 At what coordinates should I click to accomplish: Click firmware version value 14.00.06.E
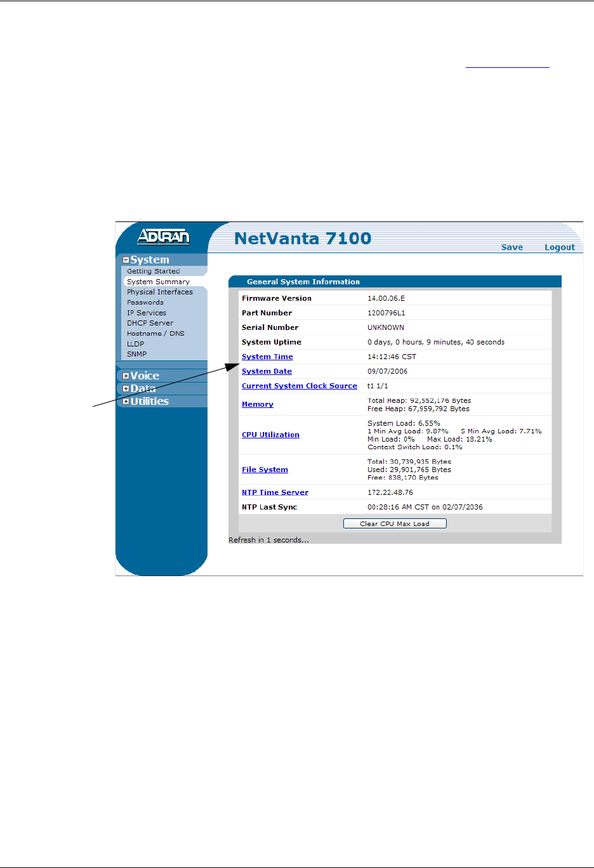pyautogui.click(x=386, y=298)
